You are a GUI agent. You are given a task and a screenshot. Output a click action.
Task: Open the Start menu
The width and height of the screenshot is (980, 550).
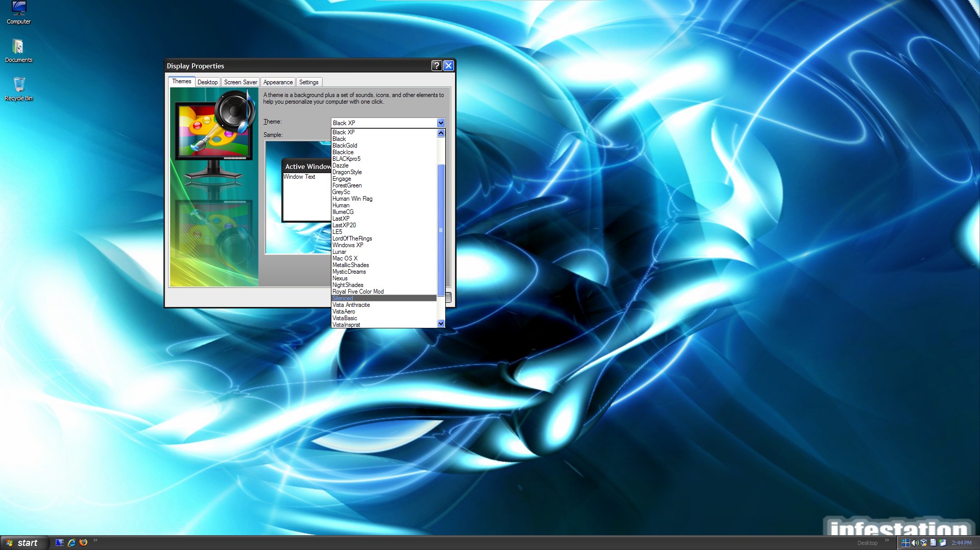coord(25,543)
